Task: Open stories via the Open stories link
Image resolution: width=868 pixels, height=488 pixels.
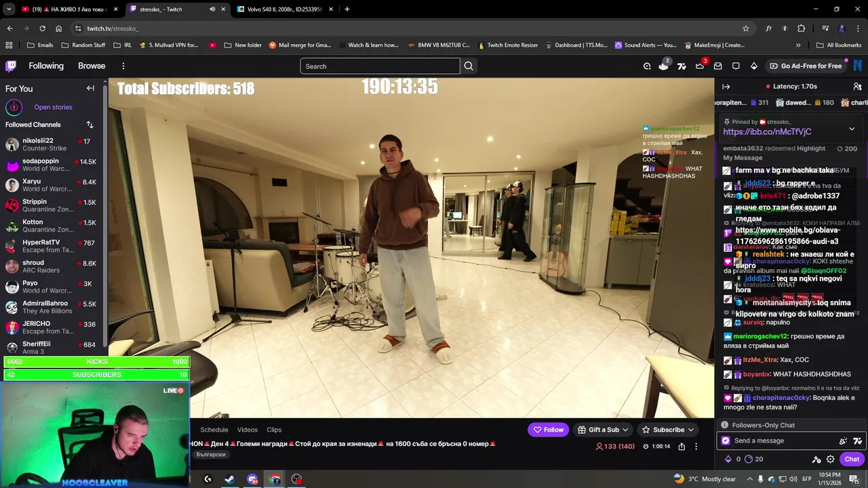Action: [x=53, y=107]
